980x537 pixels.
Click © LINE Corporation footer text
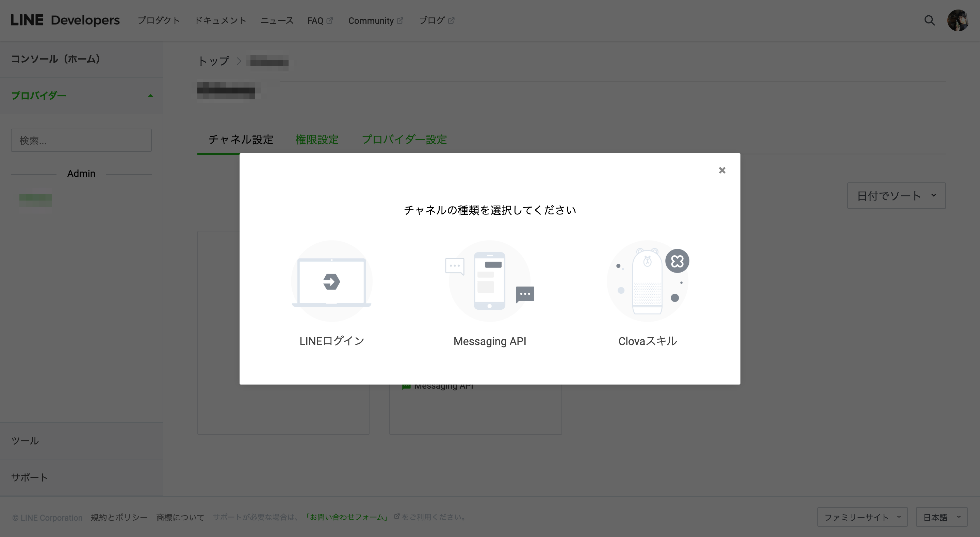(x=47, y=518)
